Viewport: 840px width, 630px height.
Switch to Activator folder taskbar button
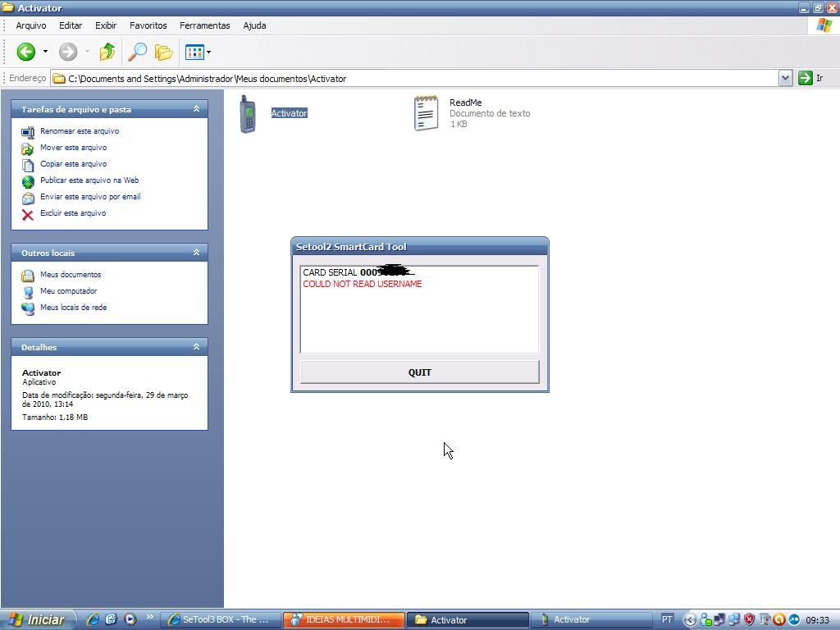click(467, 620)
